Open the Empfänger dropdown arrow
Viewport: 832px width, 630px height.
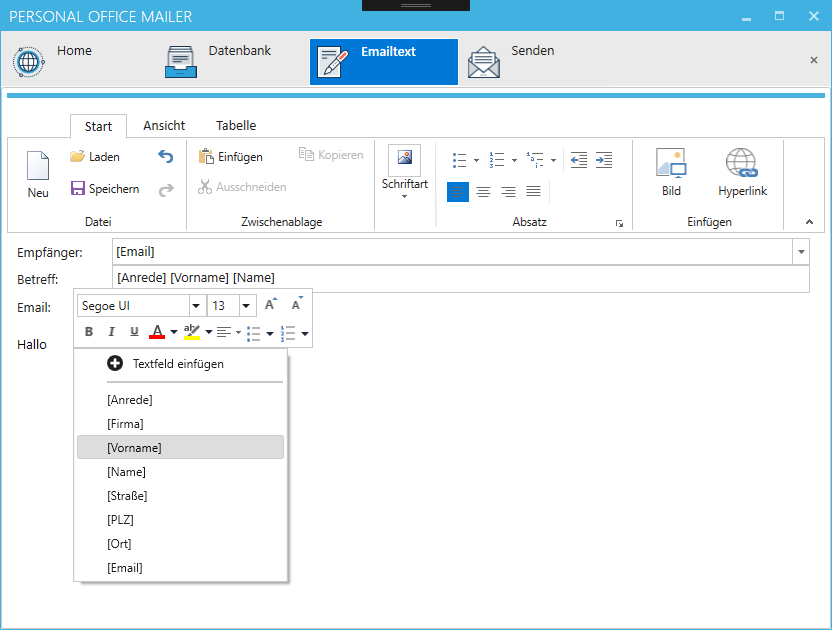[801, 252]
